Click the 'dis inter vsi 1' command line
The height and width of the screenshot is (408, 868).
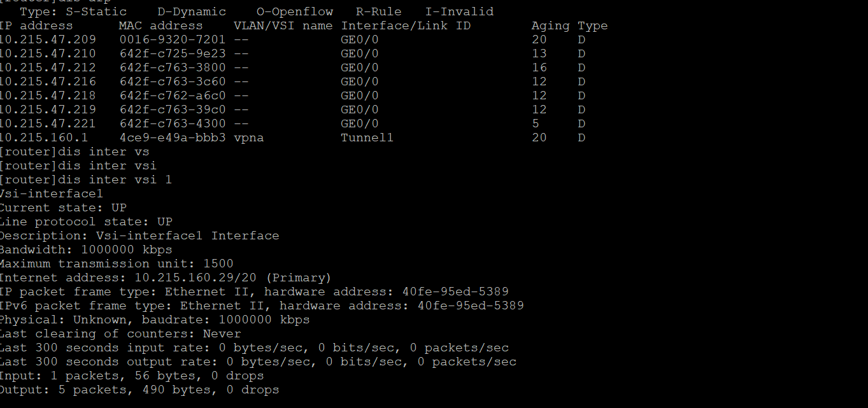[86, 179]
